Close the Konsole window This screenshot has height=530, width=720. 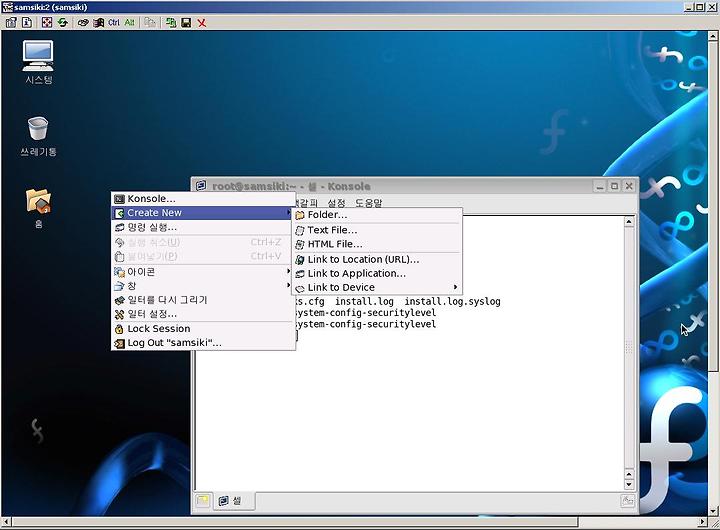point(629,186)
